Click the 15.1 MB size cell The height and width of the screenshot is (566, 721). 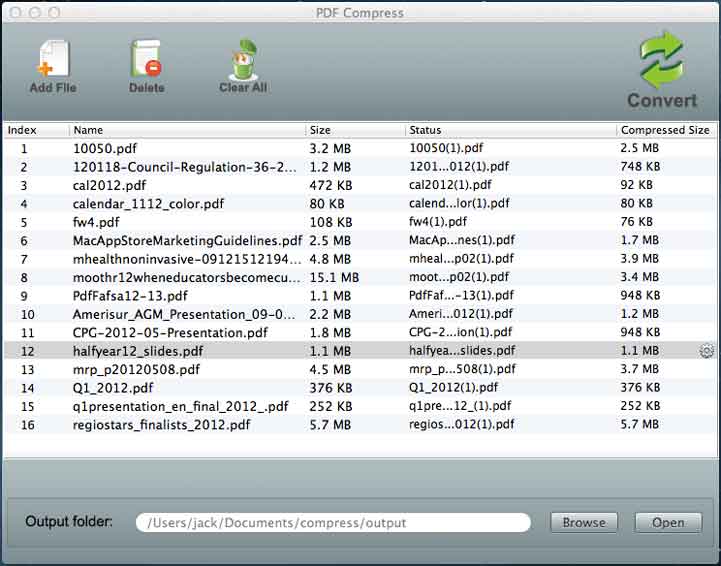pos(334,277)
